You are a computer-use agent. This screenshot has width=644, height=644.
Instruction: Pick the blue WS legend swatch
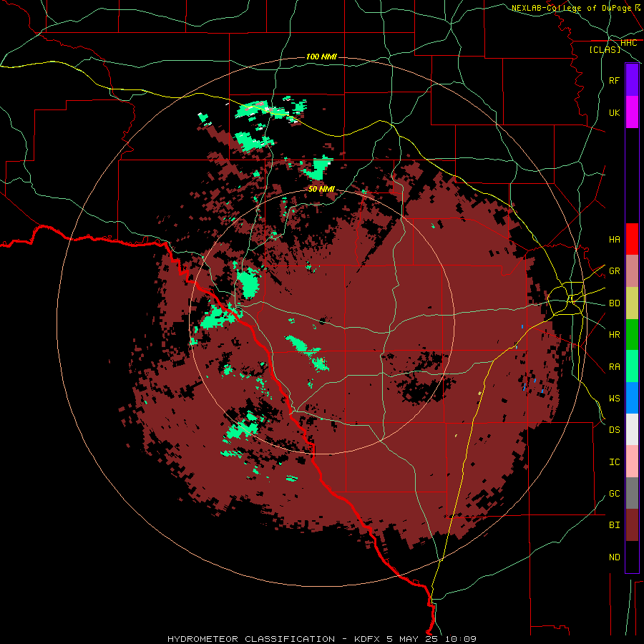tap(632, 398)
